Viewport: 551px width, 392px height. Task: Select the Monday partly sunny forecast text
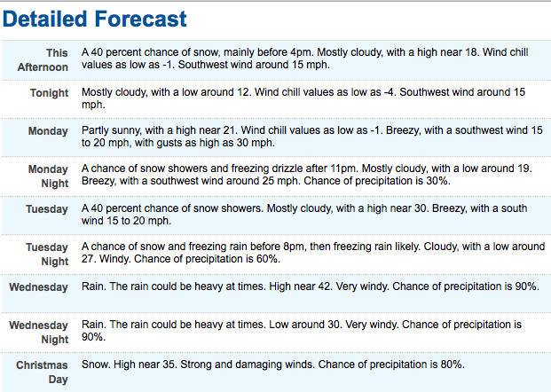pos(312,137)
